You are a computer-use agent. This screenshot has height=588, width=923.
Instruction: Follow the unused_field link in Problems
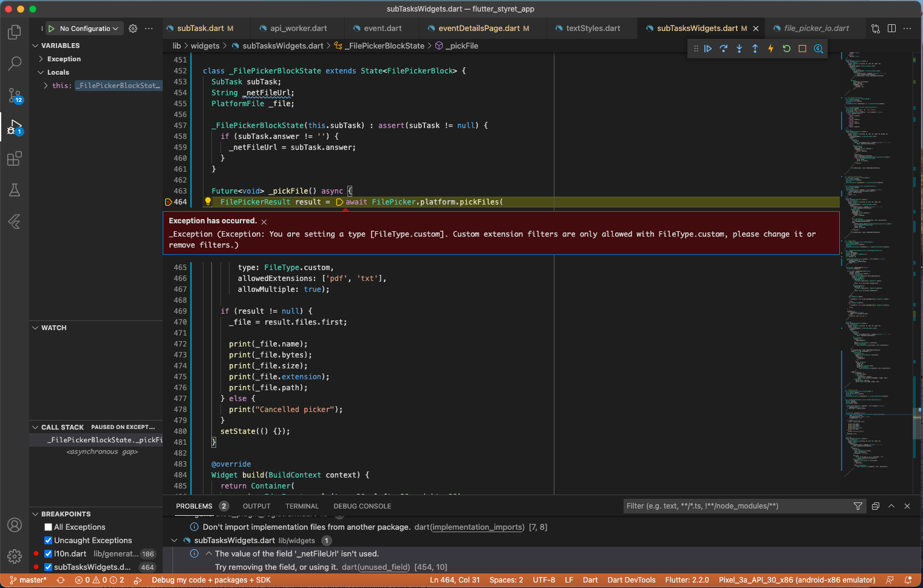point(384,567)
